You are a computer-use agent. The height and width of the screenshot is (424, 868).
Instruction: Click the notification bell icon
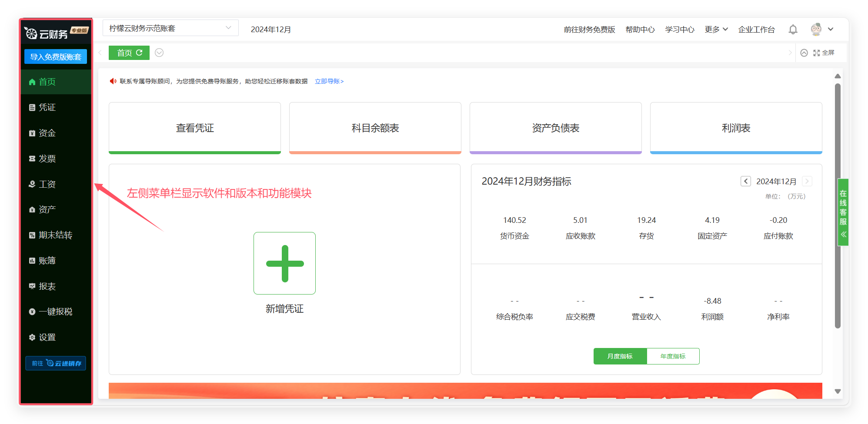tap(793, 30)
